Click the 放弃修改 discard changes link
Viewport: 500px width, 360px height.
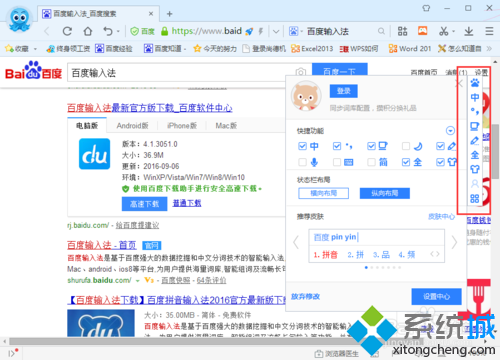(x=305, y=296)
